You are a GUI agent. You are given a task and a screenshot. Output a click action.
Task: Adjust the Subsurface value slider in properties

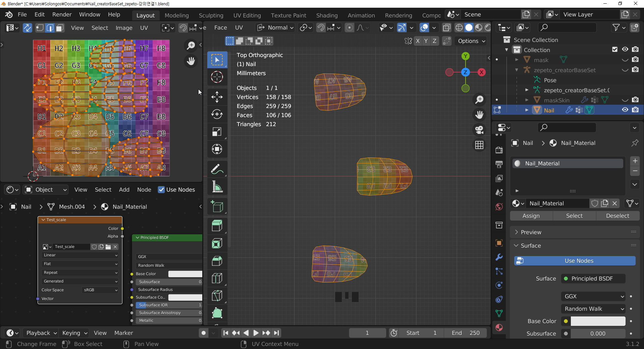(x=598, y=334)
